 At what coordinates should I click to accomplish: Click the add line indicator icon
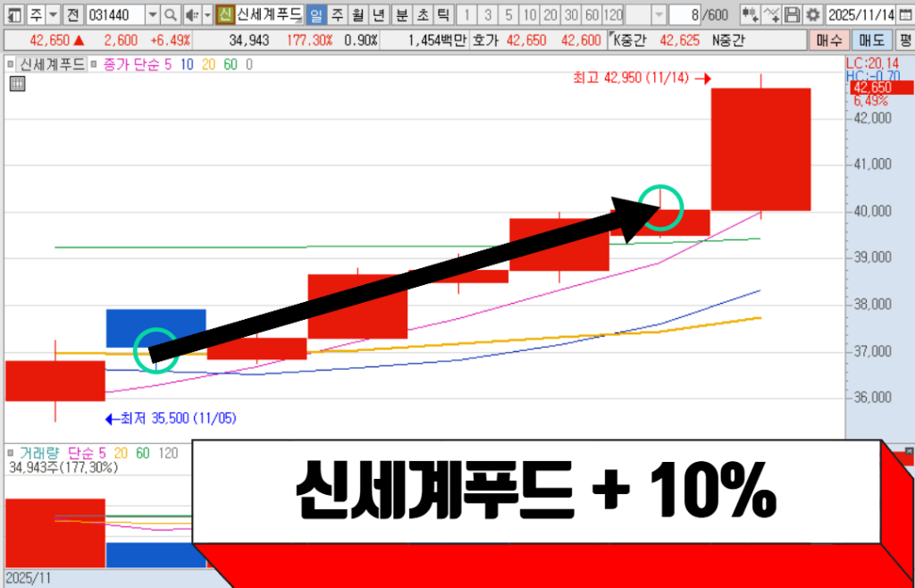772,15
